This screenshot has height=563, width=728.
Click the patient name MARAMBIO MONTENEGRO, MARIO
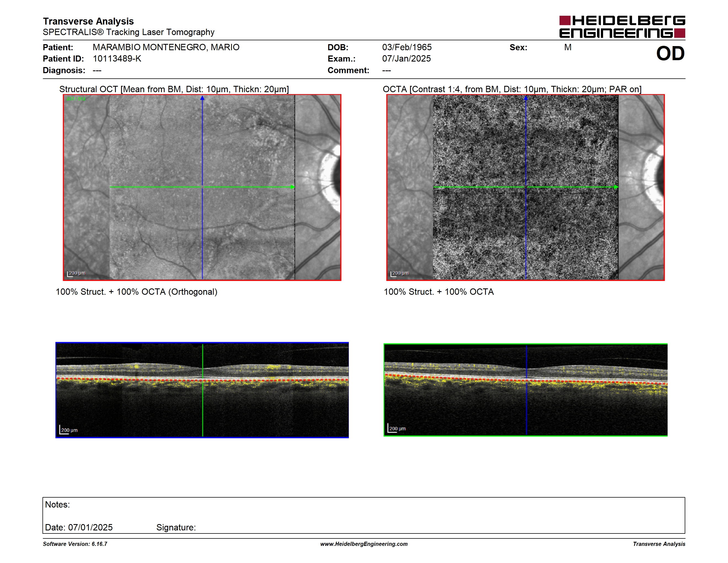pos(166,47)
